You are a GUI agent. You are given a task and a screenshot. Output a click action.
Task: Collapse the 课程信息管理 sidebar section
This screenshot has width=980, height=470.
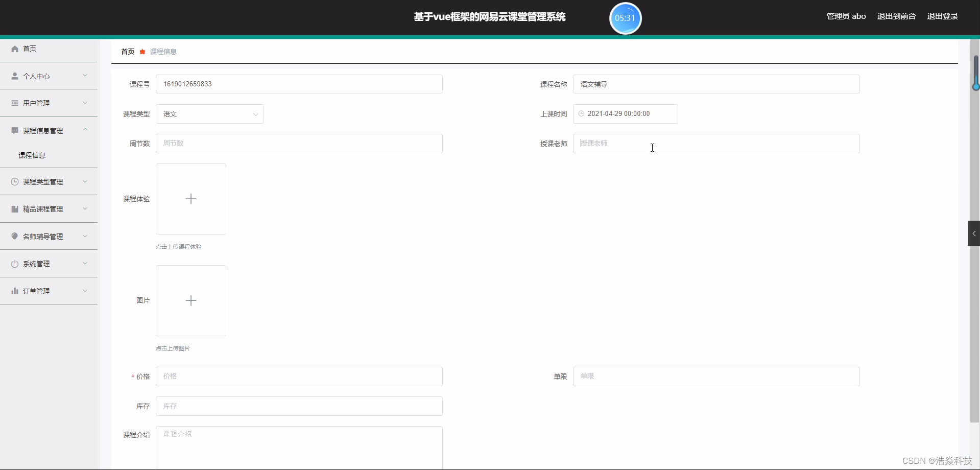[85, 130]
